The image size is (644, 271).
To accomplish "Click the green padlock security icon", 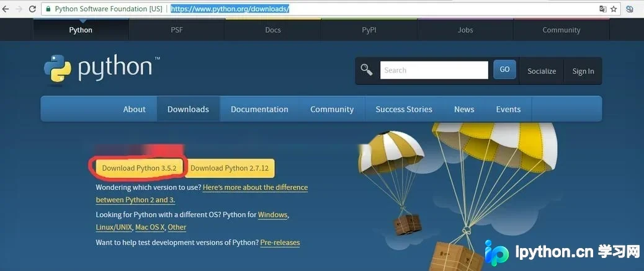I will [48, 9].
